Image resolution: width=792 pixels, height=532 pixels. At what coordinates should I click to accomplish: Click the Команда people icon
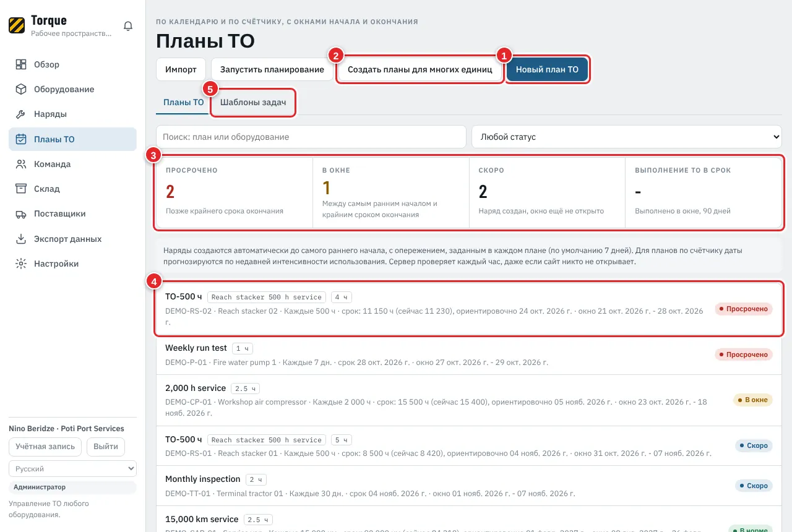(21, 164)
